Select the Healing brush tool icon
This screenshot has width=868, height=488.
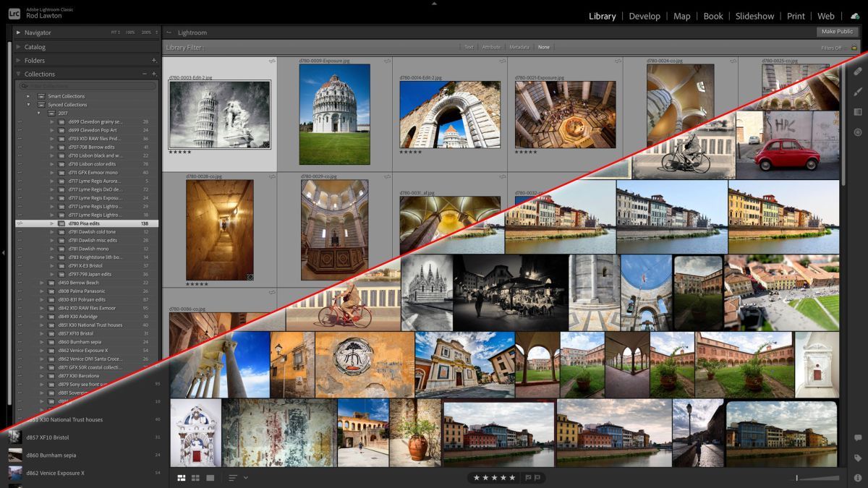pos(858,72)
